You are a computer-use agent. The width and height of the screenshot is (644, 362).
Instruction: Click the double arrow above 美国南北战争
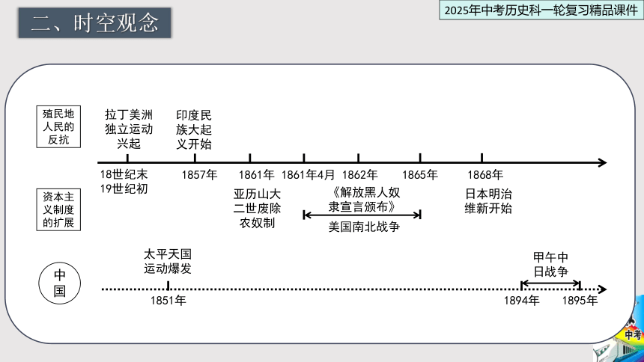click(362, 215)
